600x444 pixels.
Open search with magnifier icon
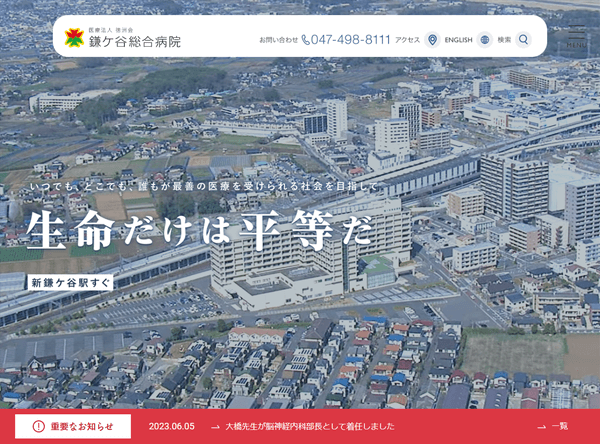pos(523,39)
